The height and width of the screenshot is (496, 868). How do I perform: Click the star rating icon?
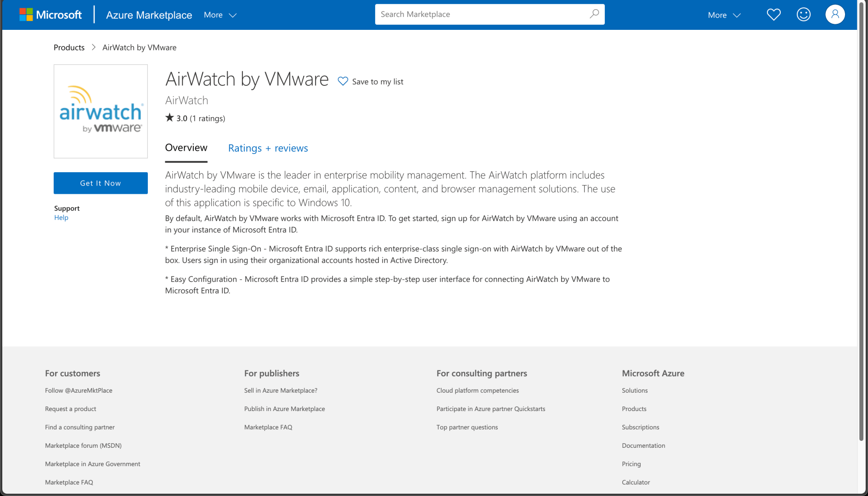pos(169,118)
